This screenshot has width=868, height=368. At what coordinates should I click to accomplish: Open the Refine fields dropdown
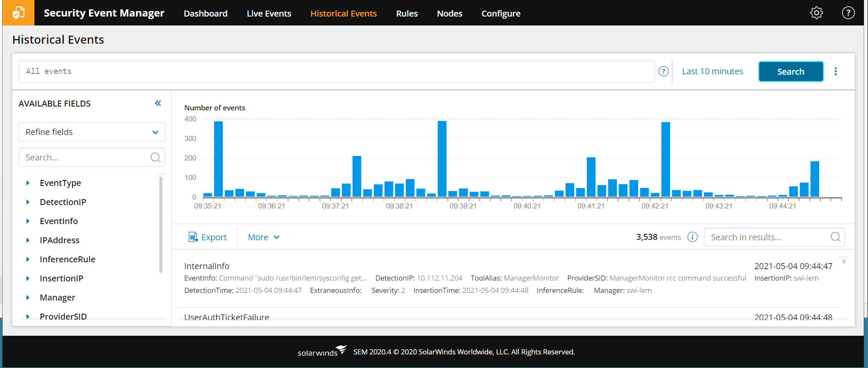[x=92, y=132]
